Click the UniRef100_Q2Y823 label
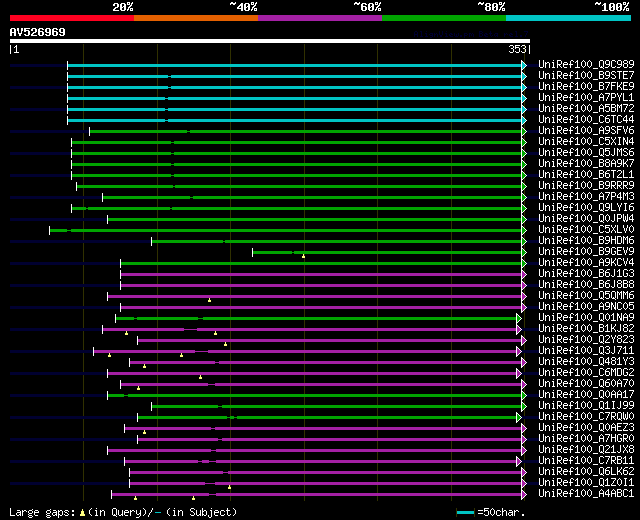Screen dimensions: 640x520 [586, 340]
